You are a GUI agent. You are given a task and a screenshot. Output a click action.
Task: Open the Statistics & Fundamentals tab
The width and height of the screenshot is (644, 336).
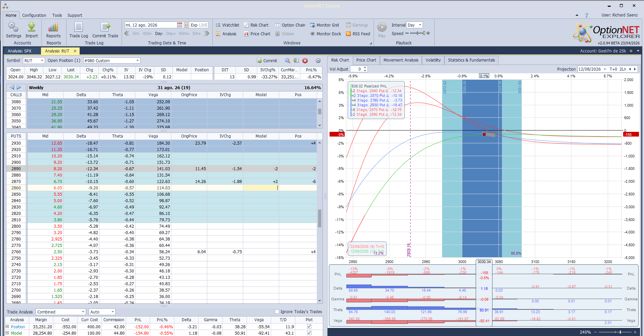tap(471, 60)
